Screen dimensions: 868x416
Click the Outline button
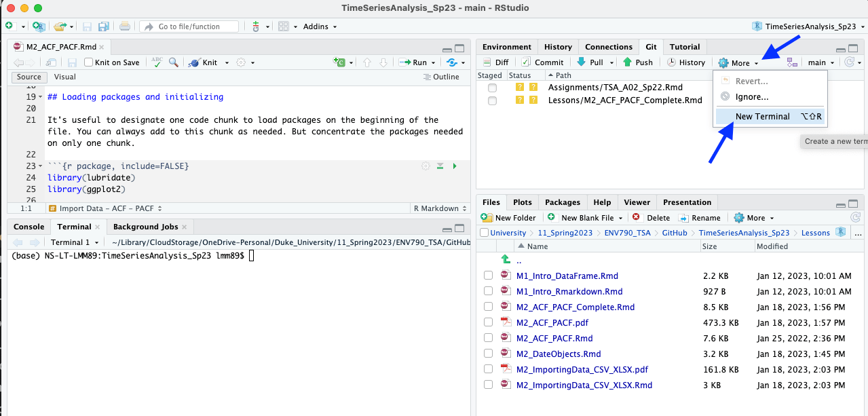(x=441, y=77)
